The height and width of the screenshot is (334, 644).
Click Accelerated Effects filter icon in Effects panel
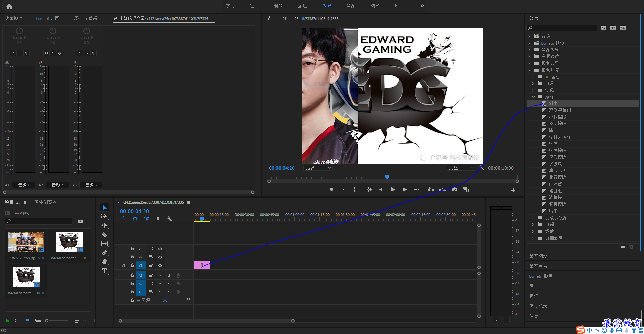(x=603, y=28)
